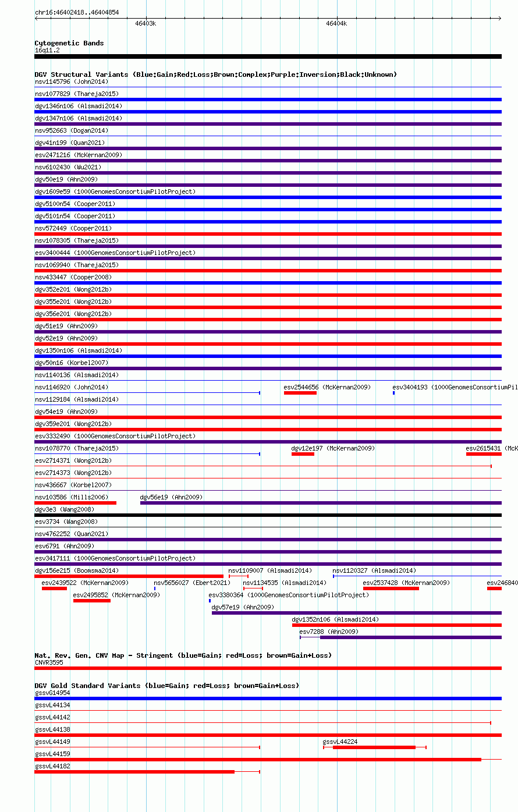Click the red bar under esv2439522
This screenshot has width=518, height=812.
point(54,588)
